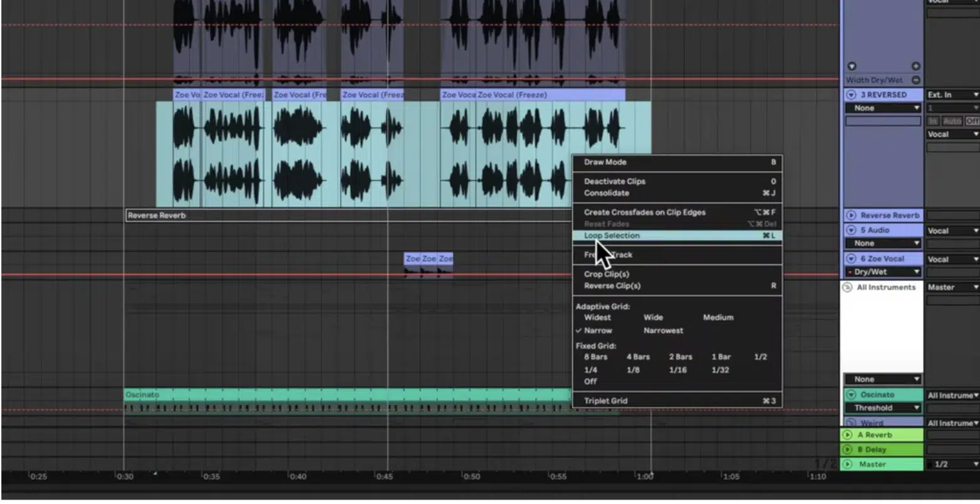Open None device chooser on 3 REVERSED
Screen dimensions: 980x504
pos(883,108)
